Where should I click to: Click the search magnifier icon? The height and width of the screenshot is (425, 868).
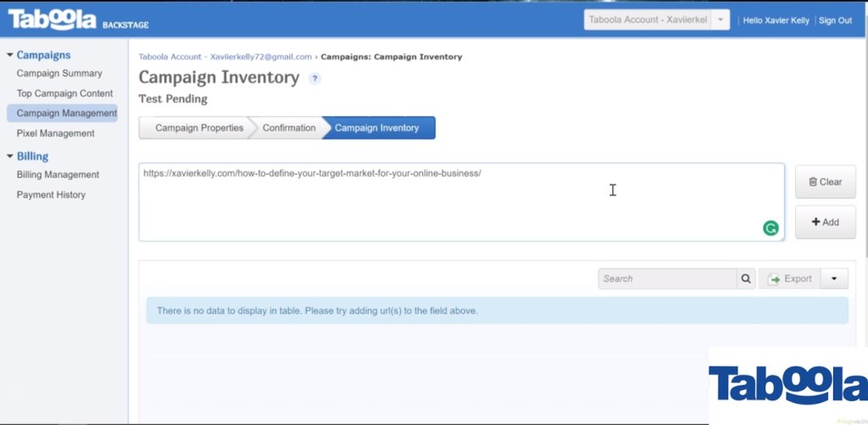tap(746, 278)
